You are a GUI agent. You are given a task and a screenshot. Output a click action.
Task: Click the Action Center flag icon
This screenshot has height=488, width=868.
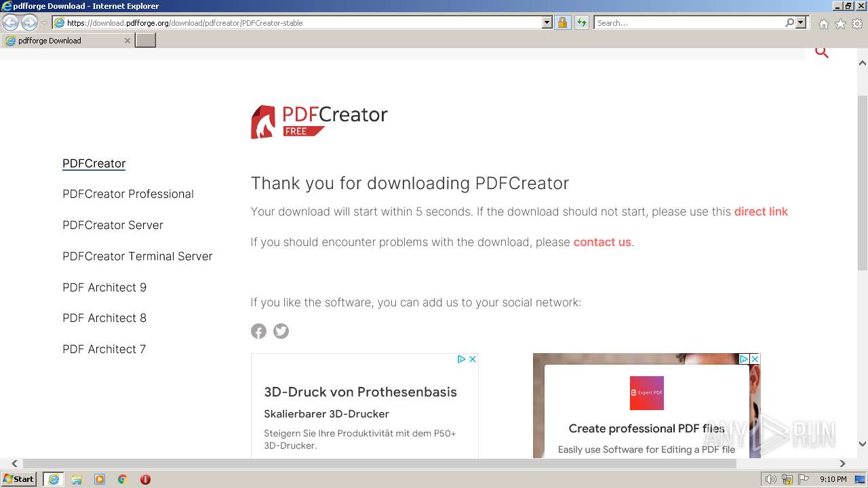click(804, 479)
